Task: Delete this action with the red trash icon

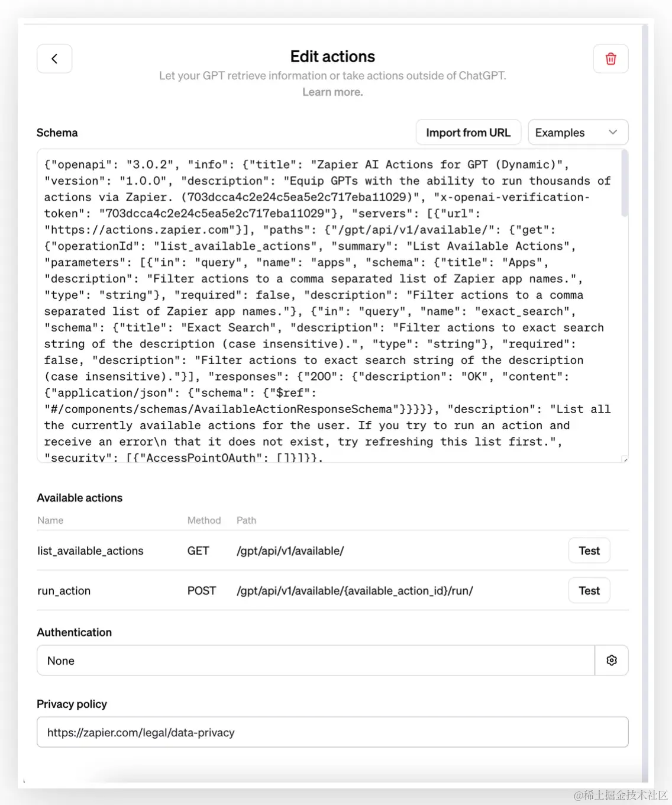Action: (610, 59)
